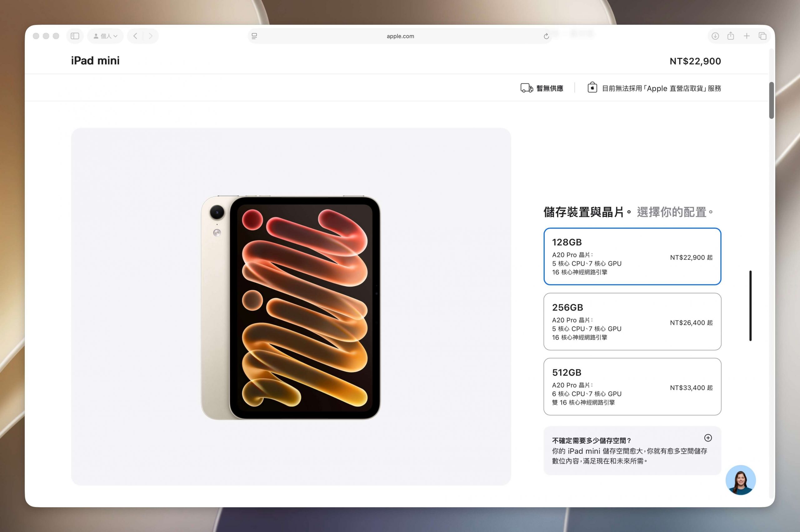Click the NT$22,900 起 price in 128GB card
Viewport: 800px width, 532px height.
pos(691,257)
